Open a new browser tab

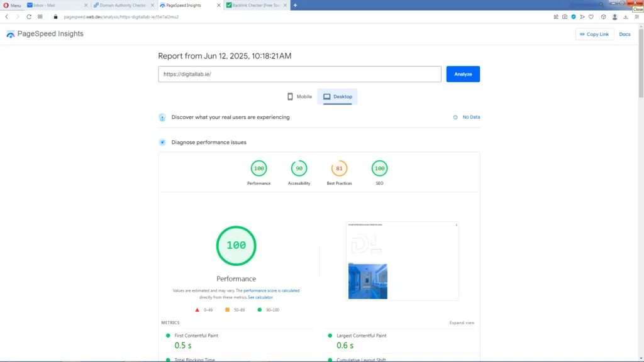296,5
